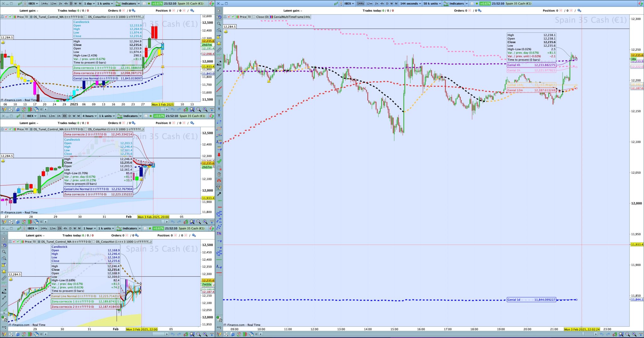The image size is (644, 338).
Task: Toggle DS_Tunel_Control_MA checkbox in the daily chart
Action: pos(31,17)
